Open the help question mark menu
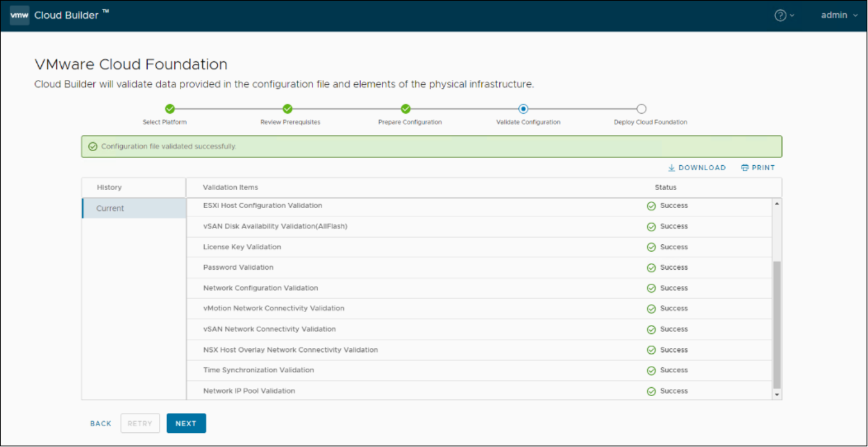 (x=784, y=16)
